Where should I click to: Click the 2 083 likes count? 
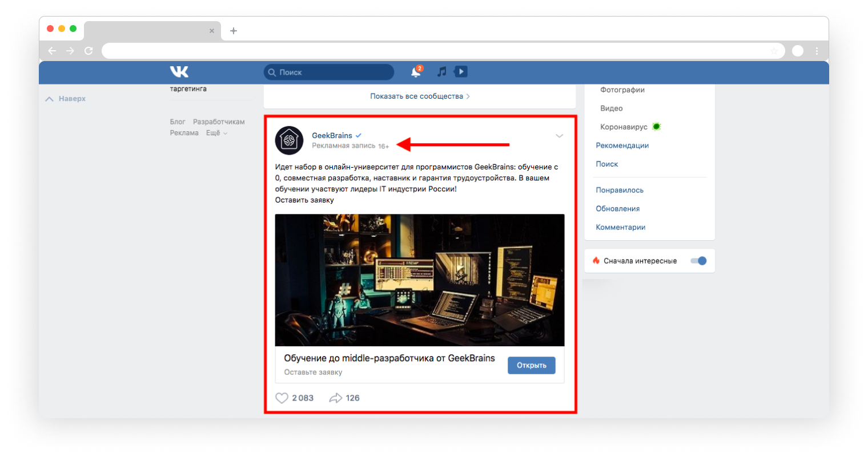point(303,398)
